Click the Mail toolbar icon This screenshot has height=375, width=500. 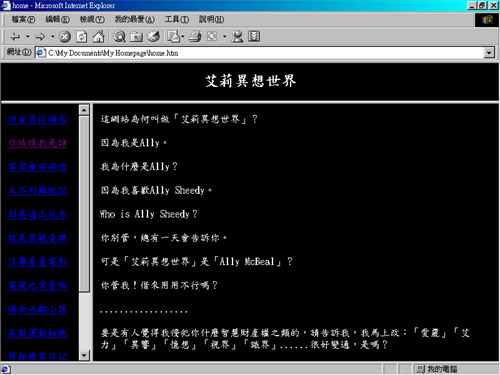[x=175, y=36]
